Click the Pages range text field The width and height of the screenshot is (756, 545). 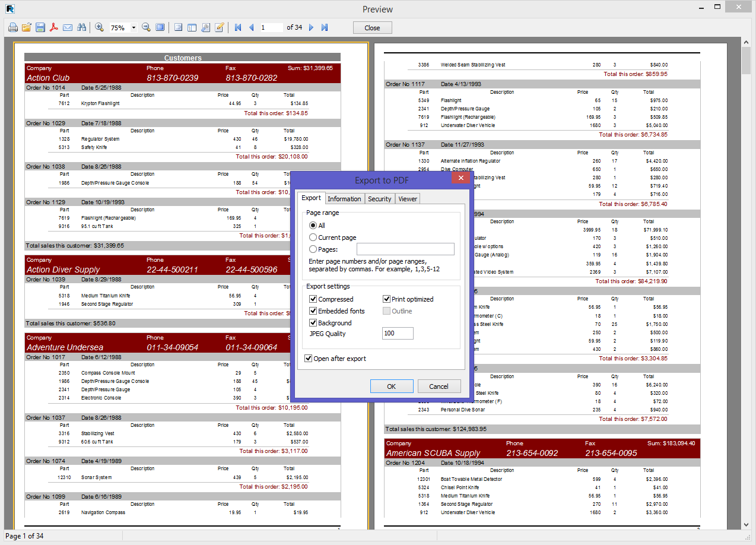point(405,249)
